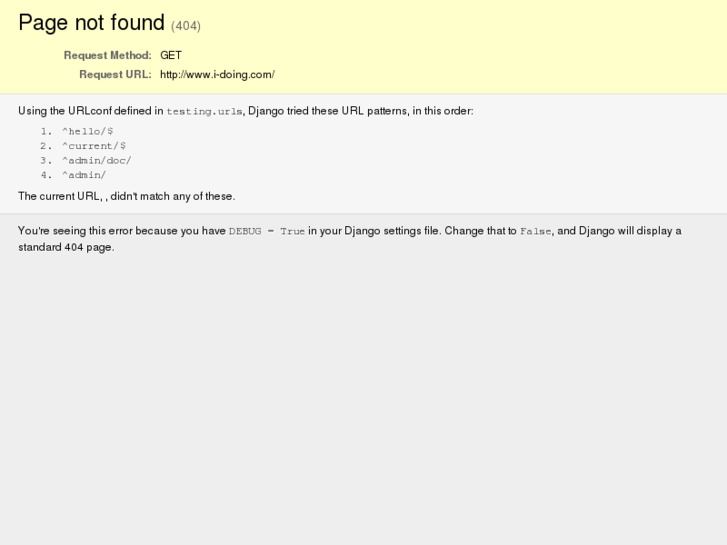Click the ^admin/doc/ URL pattern
727x545 pixels.
point(97,160)
